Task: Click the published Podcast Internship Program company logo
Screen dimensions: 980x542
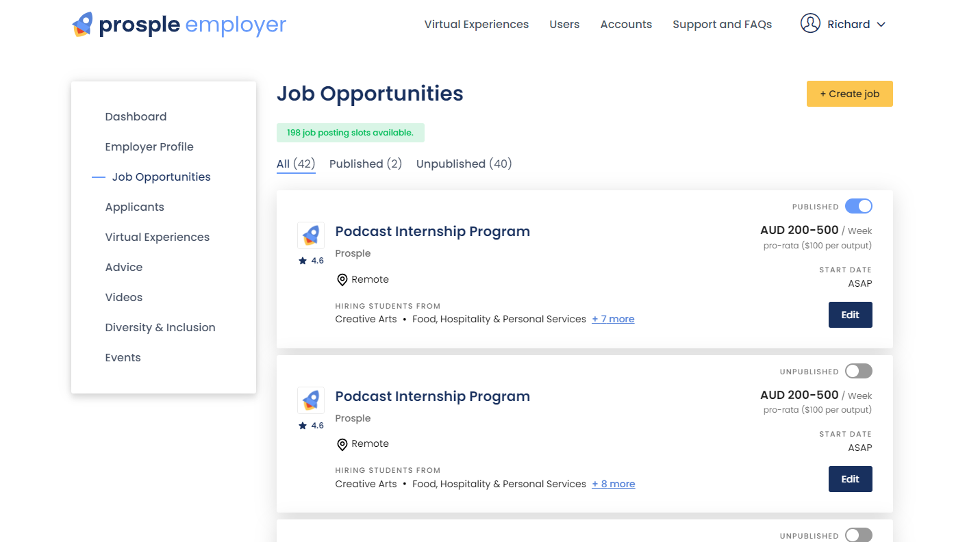Action: tap(311, 235)
